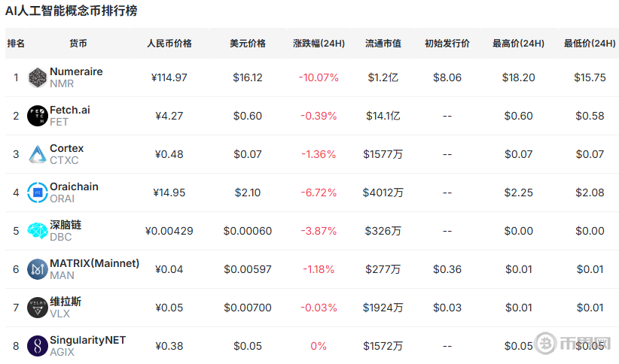Click the Oraichain coin logo icon
This screenshot has height=364, width=619.
pyautogui.click(x=38, y=193)
